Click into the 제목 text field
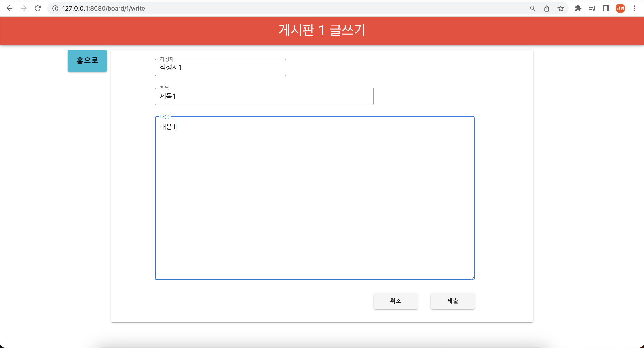Screen dimensions: 644x348 264,97
